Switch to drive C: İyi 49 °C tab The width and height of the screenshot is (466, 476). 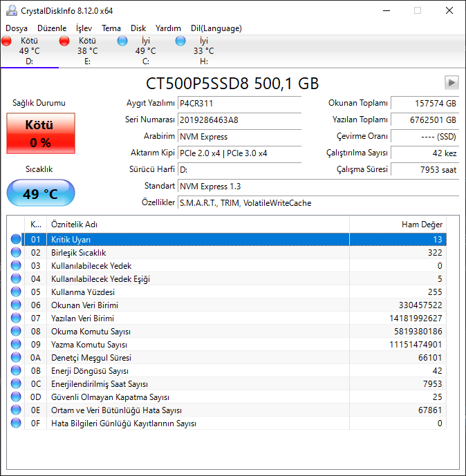[x=145, y=50]
